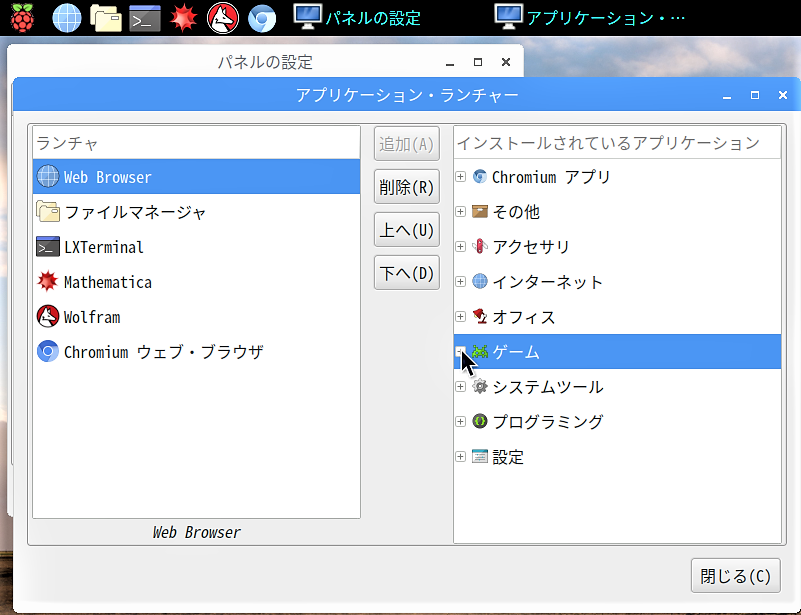Click パネルの設定 window title bar
This screenshot has height=615, width=801.
(265, 62)
